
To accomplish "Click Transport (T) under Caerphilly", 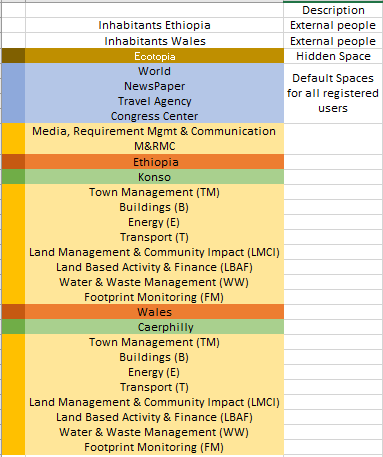I will [x=154, y=387].
